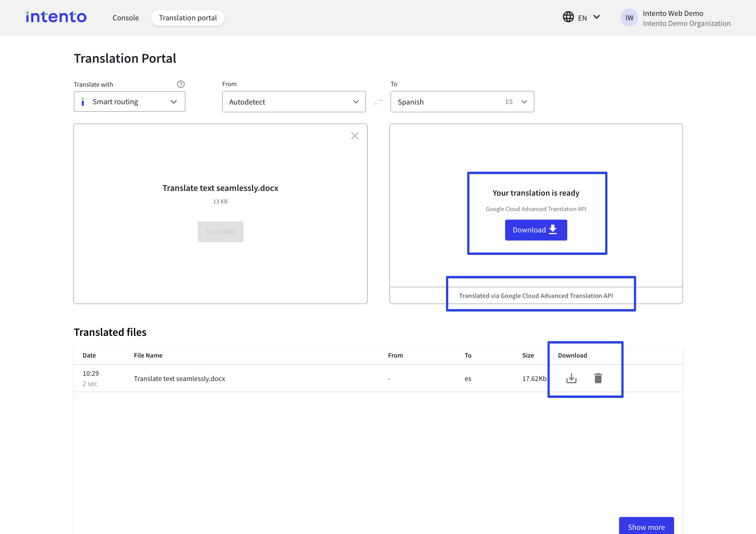The width and height of the screenshot is (756, 534).
Task: Click the From column header in table
Action: (x=396, y=355)
